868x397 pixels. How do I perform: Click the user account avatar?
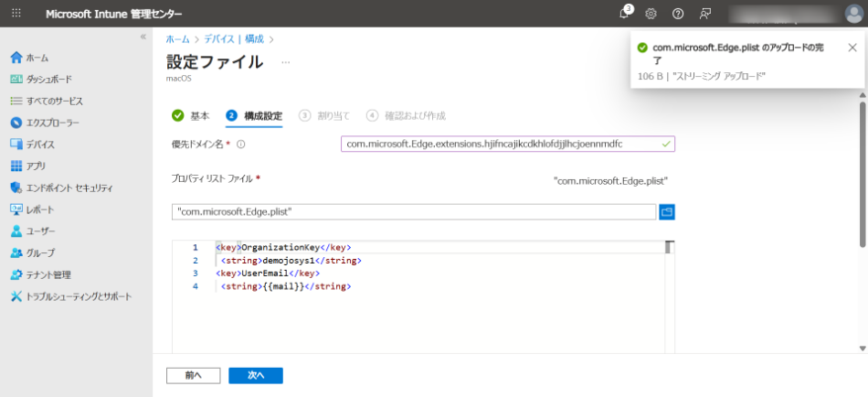[x=853, y=14]
